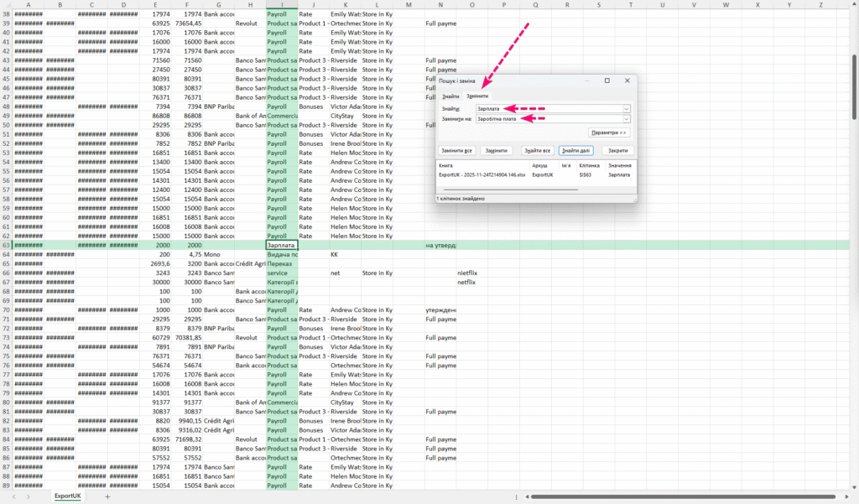Switch to the Знайти tab in dialog
Image resolution: width=859 pixels, height=504 pixels.
point(450,96)
